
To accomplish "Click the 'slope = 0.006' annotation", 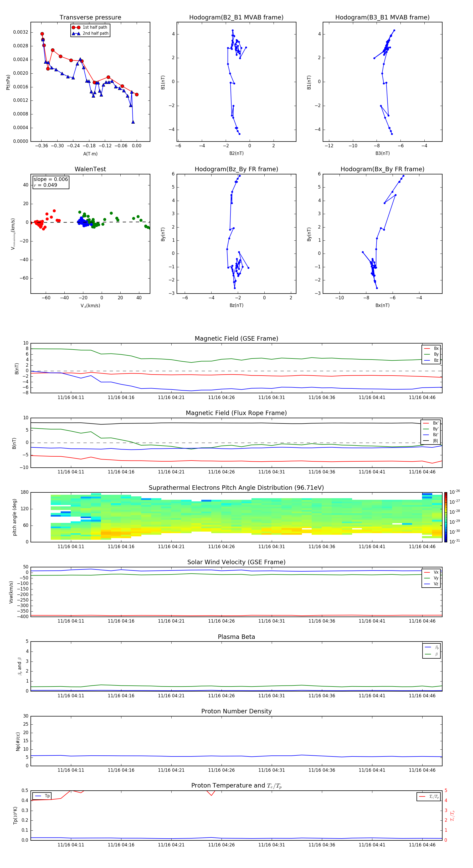I will coord(51,179).
